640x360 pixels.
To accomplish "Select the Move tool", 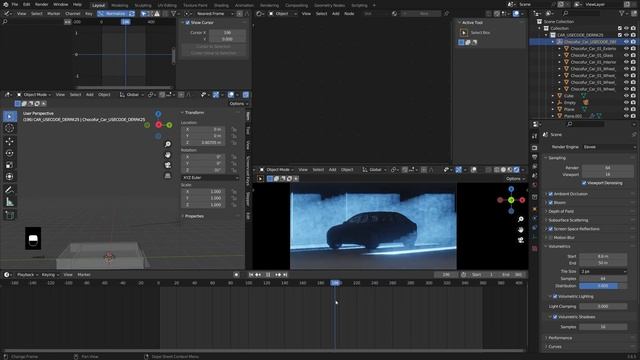I will point(10,141).
